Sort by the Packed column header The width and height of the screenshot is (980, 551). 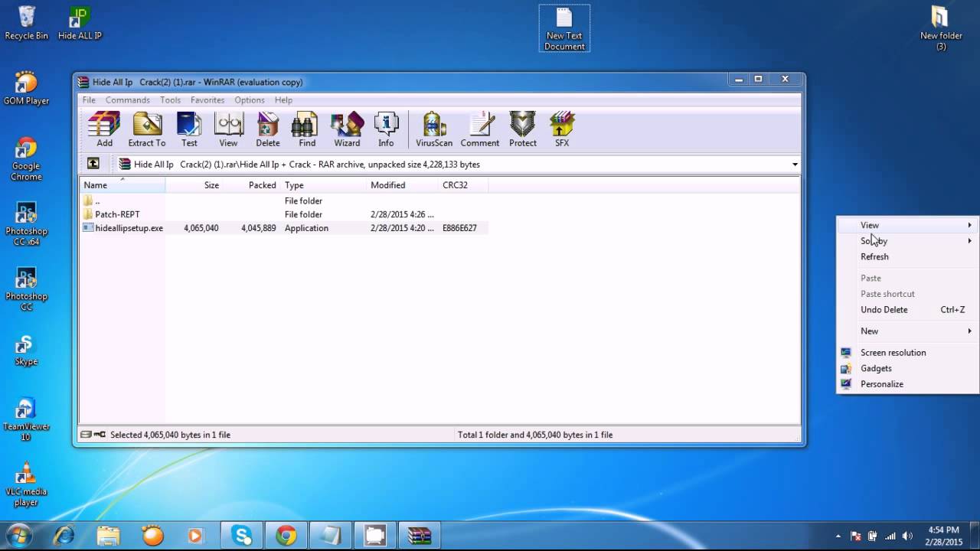point(252,185)
